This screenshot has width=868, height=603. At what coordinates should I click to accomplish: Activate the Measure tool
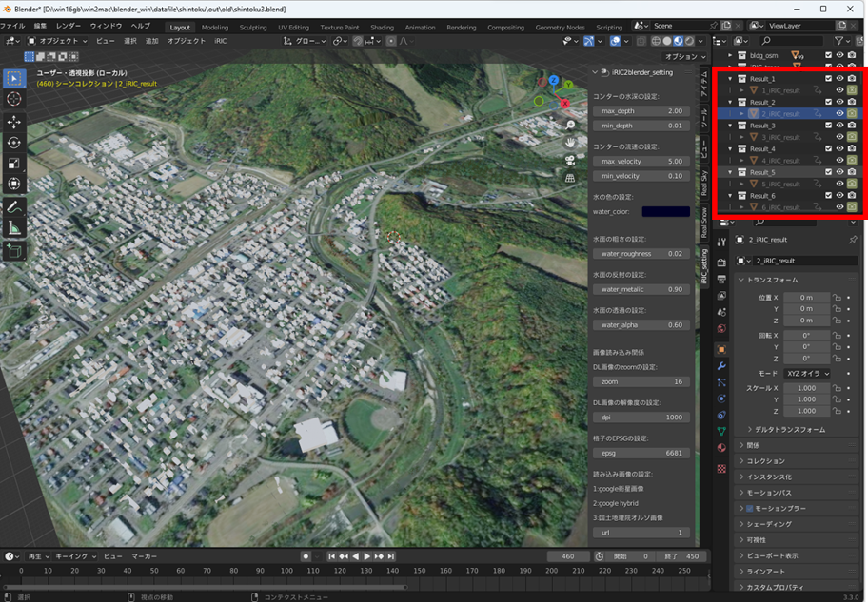coord(14,228)
